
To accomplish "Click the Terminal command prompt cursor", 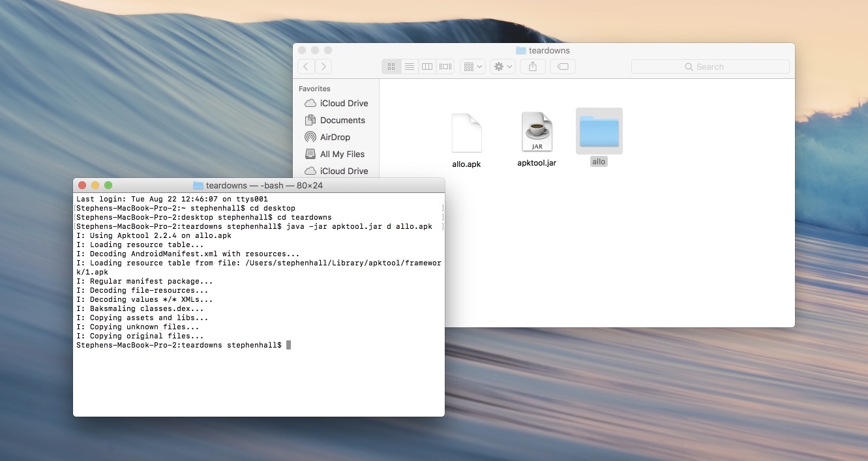I will (x=288, y=345).
